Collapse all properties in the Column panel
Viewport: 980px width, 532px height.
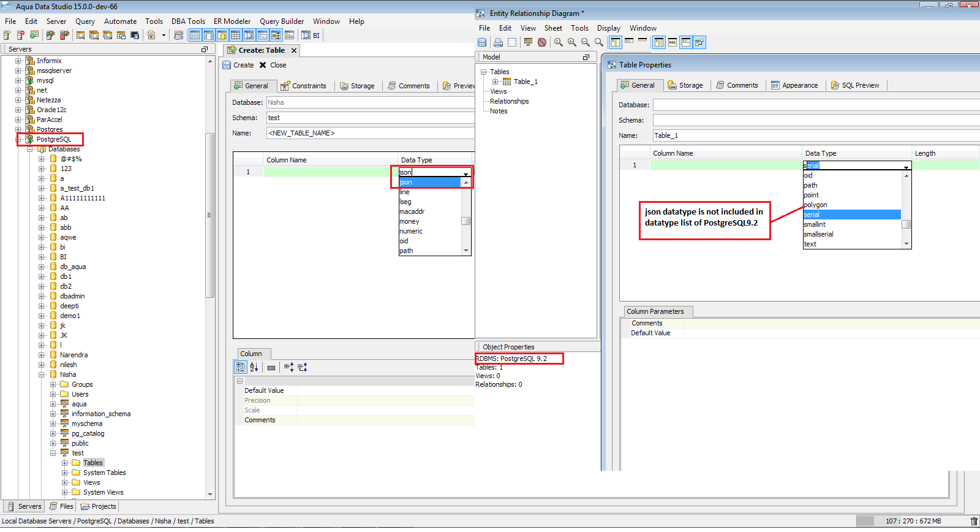tap(303, 367)
